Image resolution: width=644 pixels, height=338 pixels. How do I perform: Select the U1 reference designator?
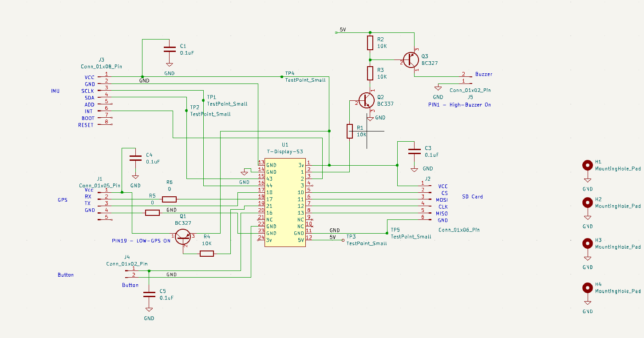coord(285,145)
